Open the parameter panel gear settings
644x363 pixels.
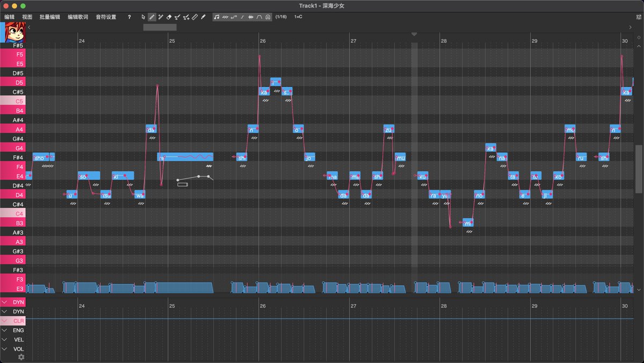click(21, 357)
